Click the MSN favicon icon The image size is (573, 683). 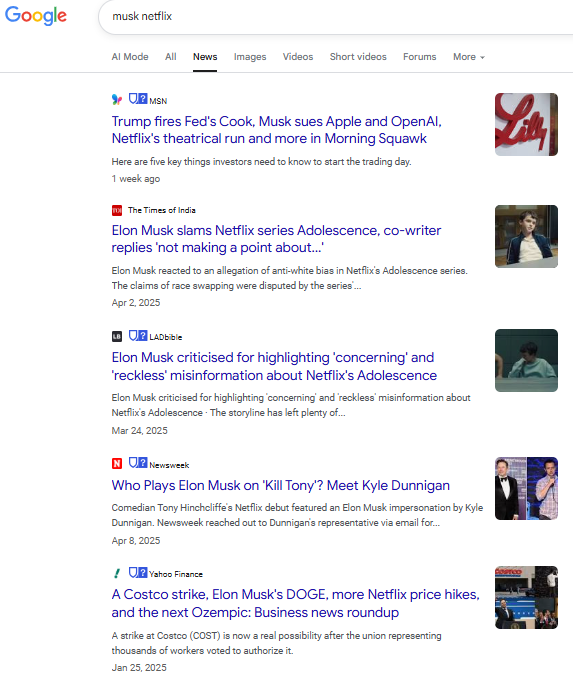(117, 100)
